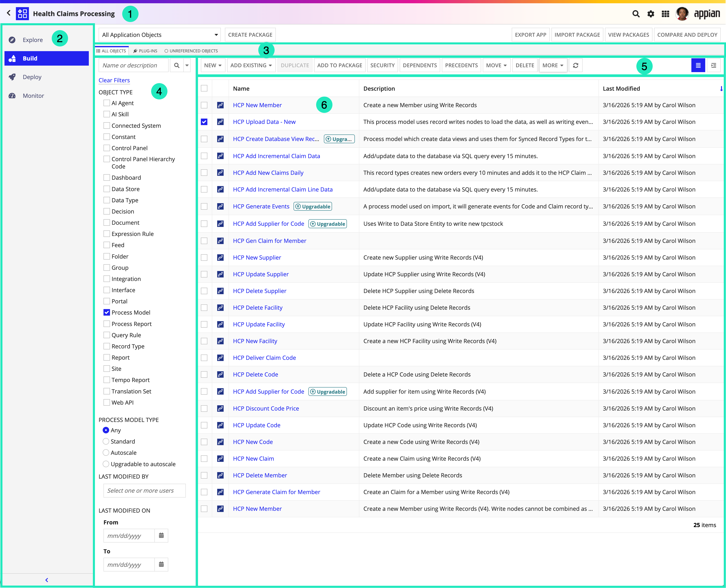Open the HCP Add New Claims Daily link
Image resolution: width=726 pixels, height=588 pixels.
pos(268,173)
